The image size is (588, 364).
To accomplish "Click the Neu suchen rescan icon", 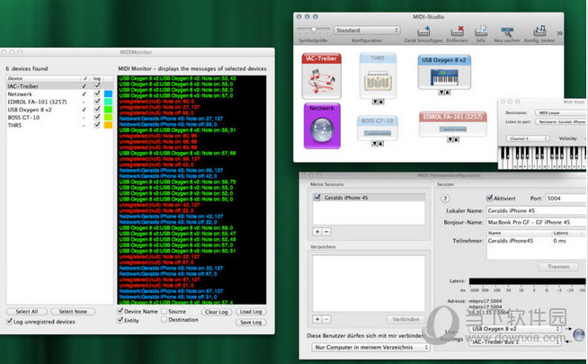I will (x=507, y=31).
